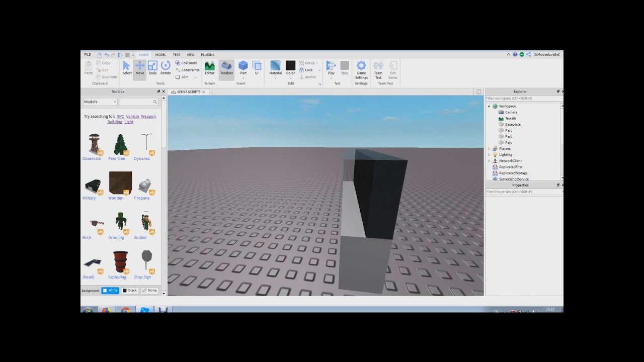This screenshot has width=644, height=362.
Task: Switch to the VIEW ribbon tab
Action: 191,54
